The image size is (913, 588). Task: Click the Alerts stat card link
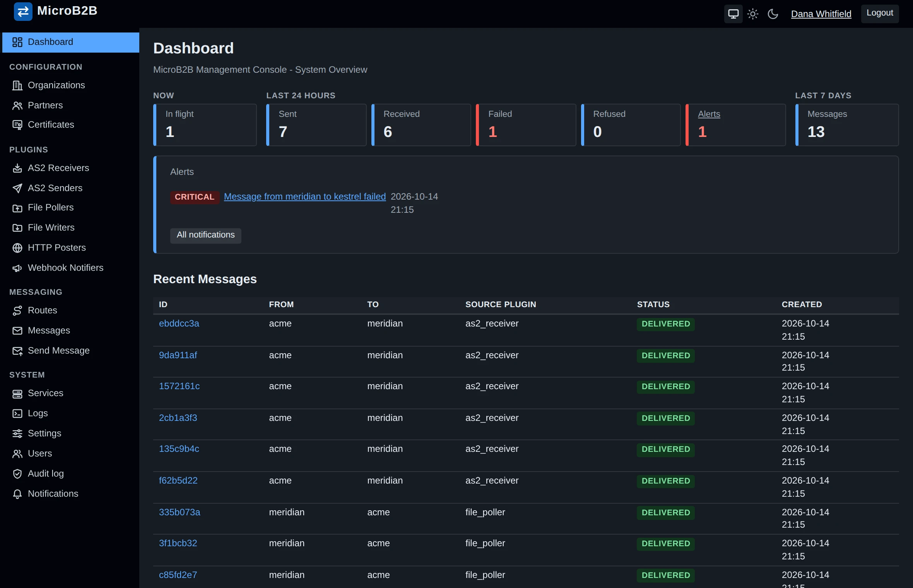[x=709, y=114]
